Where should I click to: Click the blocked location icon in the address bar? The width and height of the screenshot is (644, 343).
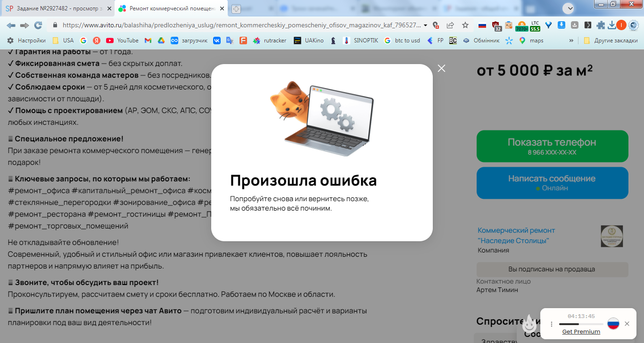coord(436,25)
